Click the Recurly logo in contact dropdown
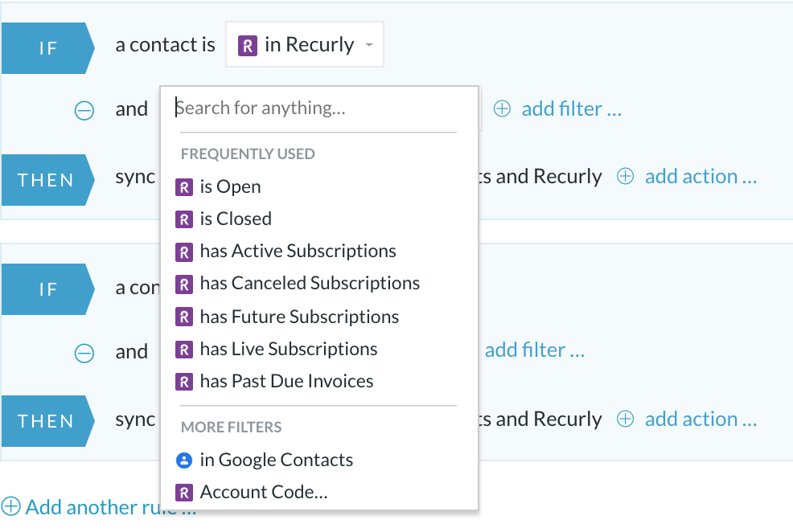The image size is (793, 532). click(248, 46)
